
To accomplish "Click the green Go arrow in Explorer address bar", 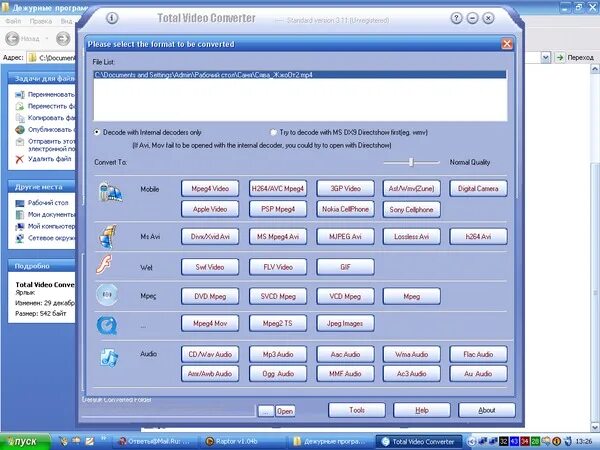I will [x=560, y=57].
